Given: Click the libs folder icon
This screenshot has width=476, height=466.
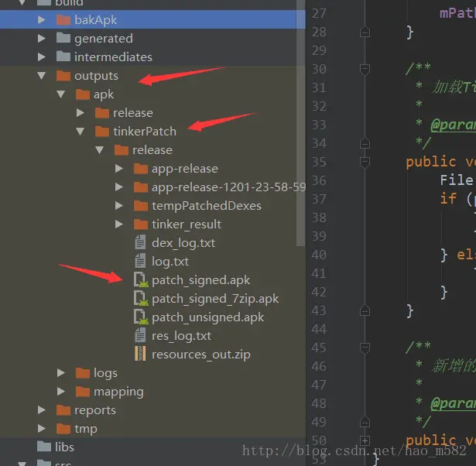Looking at the screenshot, I should click(x=44, y=447).
